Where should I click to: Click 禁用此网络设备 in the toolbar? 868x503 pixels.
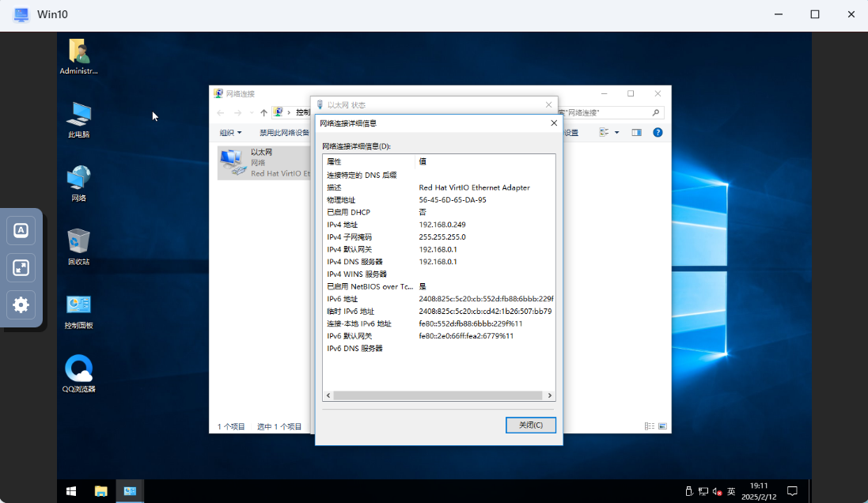coord(284,133)
